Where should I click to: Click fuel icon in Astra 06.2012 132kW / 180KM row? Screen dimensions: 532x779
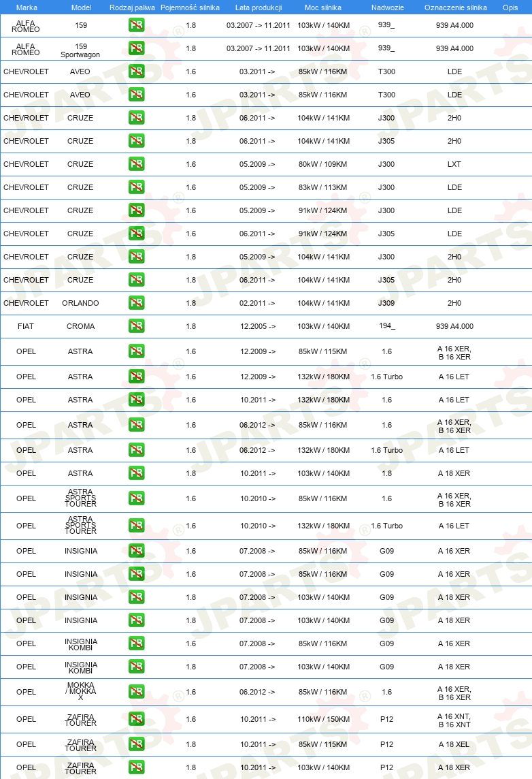137,450
